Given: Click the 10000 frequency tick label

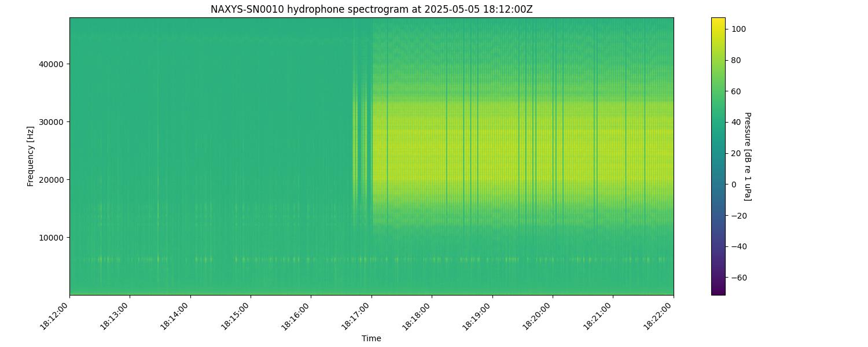Looking at the screenshot, I should pos(53,237).
